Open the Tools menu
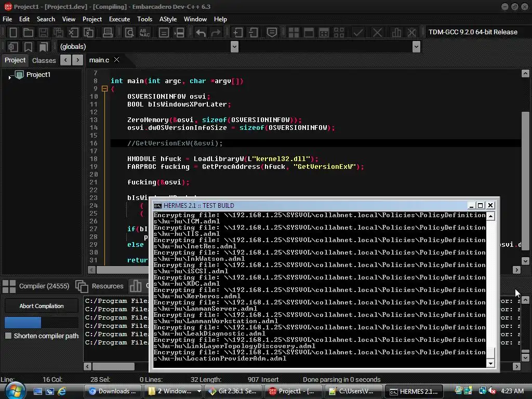Image resolution: width=532 pixels, height=399 pixels. coord(144,19)
